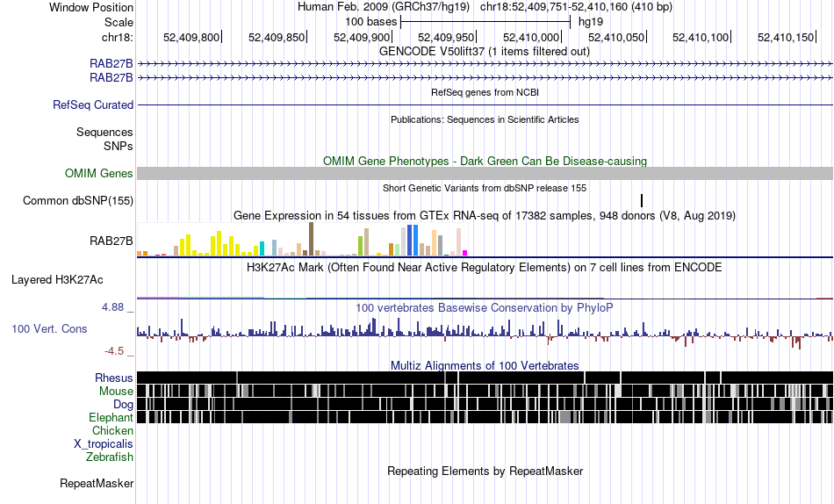Click the OMIM Genes track label

pos(99,174)
